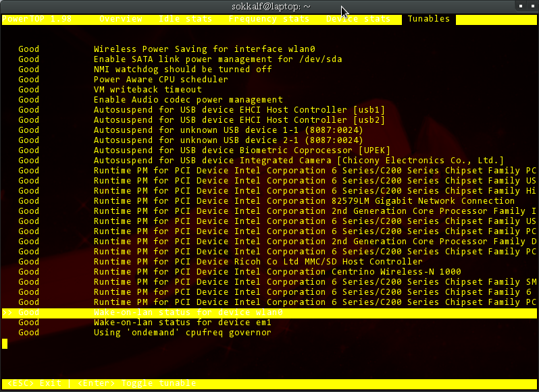Select Biometric Coprocessor [UPEK] autosuspend row
Screen dimensions: 539x392
269,150
